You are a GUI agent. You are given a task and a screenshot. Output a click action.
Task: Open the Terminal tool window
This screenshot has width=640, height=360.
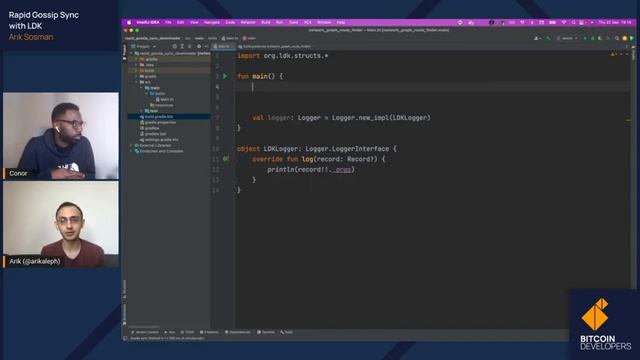[266, 332]
